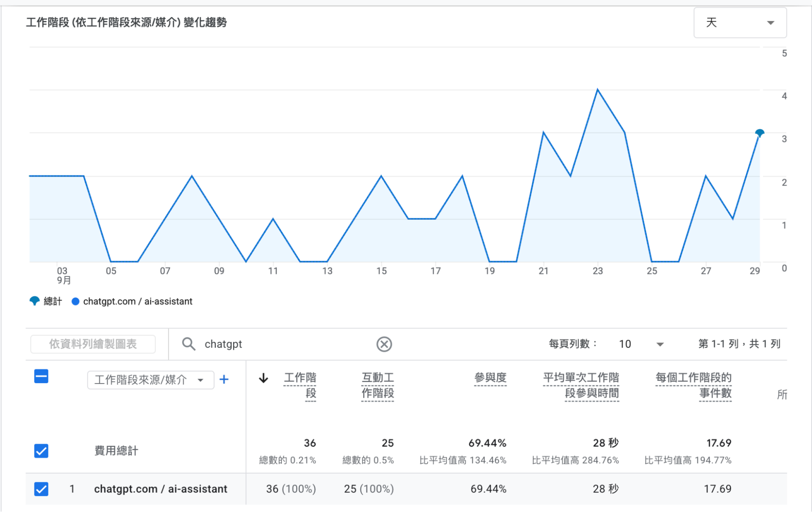
Task: Add a dimension with the plus icon
Action: click(x=224, y=380)
